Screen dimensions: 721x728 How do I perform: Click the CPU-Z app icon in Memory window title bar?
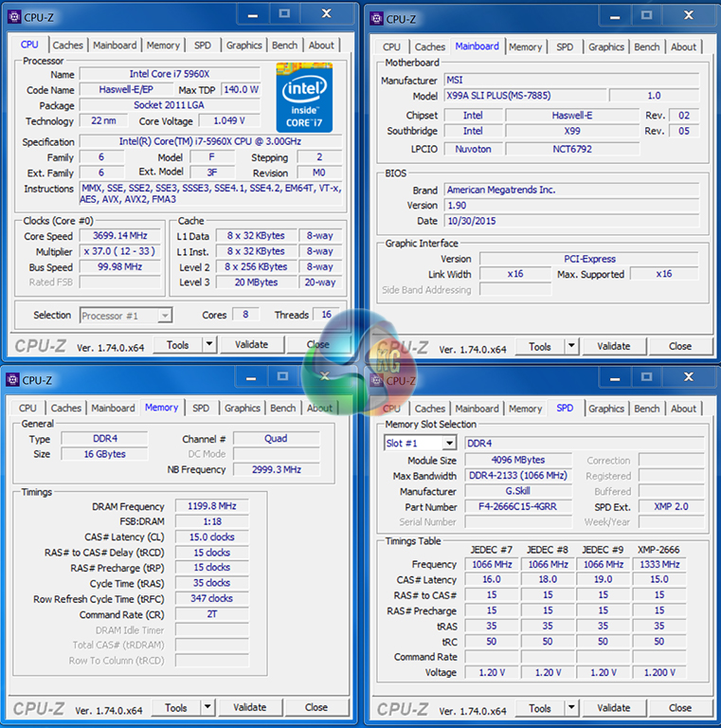pyautogui.click(x=13, y=380)
